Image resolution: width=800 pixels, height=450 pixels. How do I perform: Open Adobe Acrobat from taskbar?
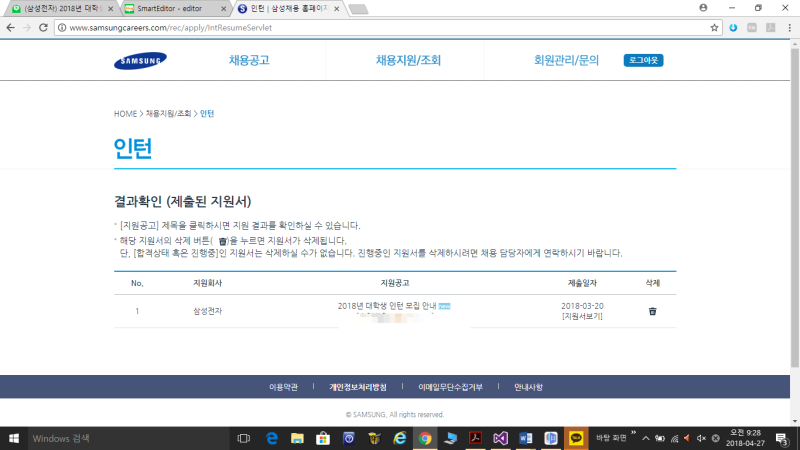(476, 438)
